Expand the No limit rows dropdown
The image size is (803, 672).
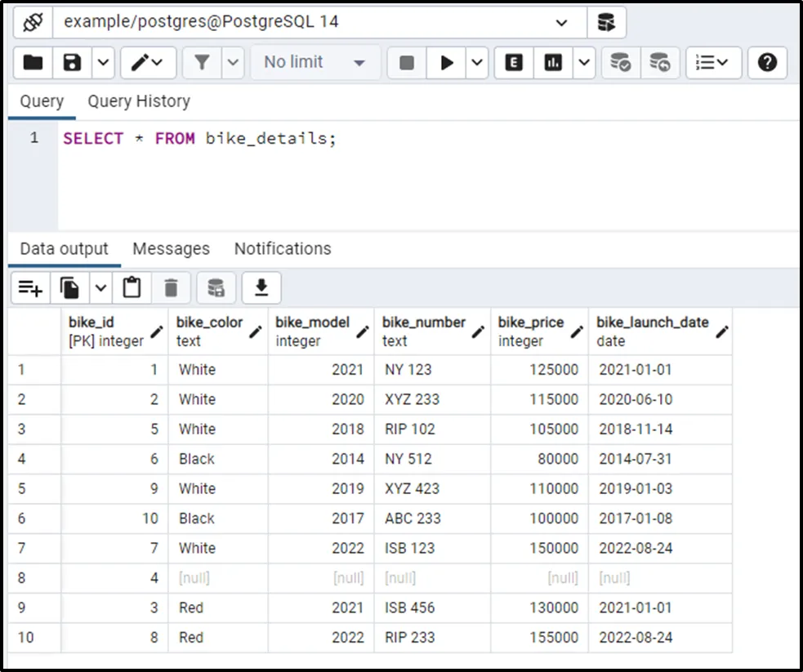315,63
